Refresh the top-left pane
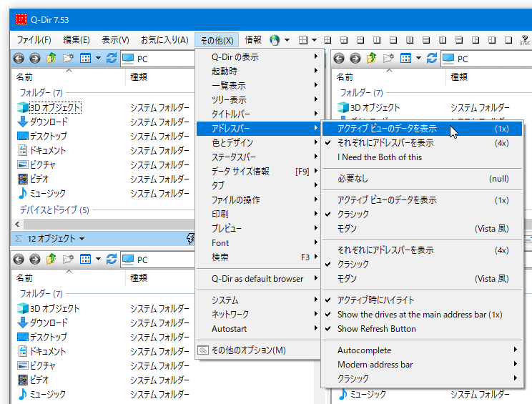The width and height of the screenshot is (532, 404). (112, 59)
